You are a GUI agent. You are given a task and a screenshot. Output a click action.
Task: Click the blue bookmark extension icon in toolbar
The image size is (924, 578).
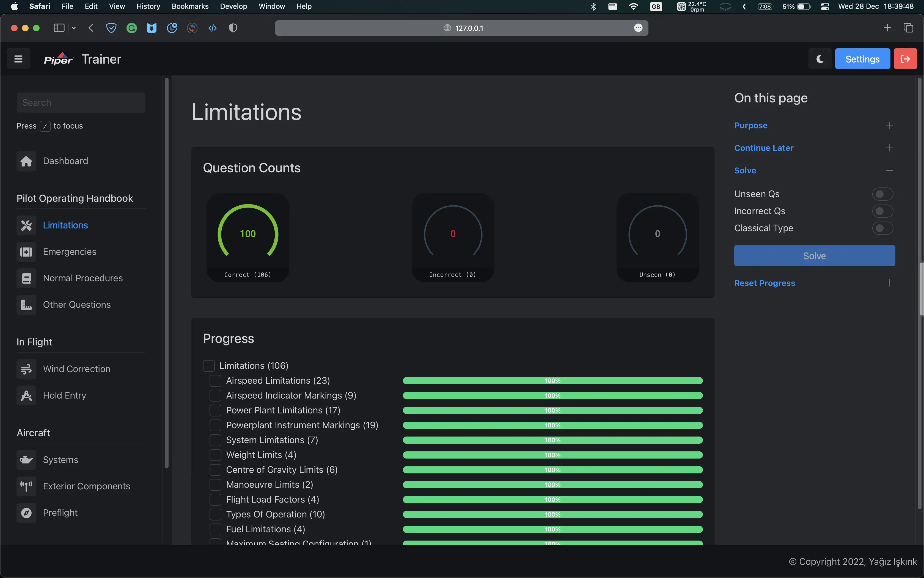click(x=152, y=28)
